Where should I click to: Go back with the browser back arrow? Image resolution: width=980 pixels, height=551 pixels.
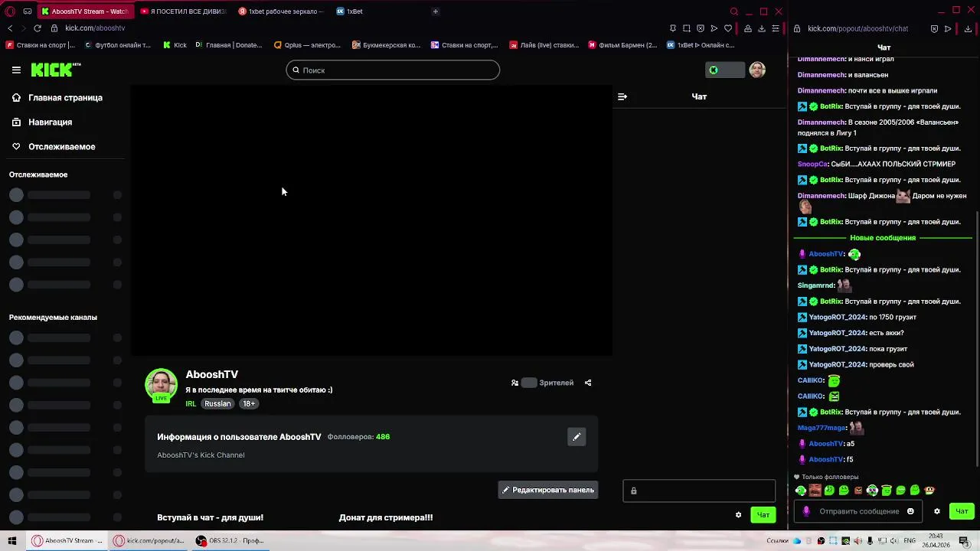coord(10,28)
